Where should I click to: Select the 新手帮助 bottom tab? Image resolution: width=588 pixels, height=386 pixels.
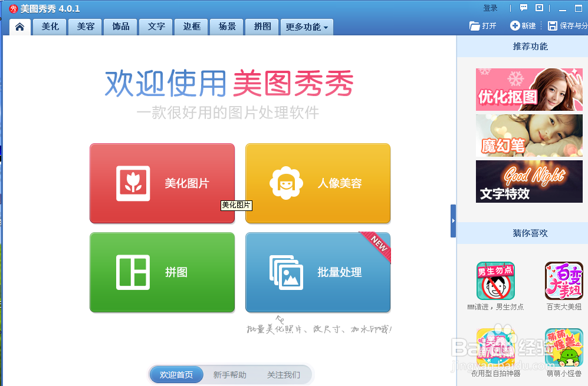[x=230, y=375]
